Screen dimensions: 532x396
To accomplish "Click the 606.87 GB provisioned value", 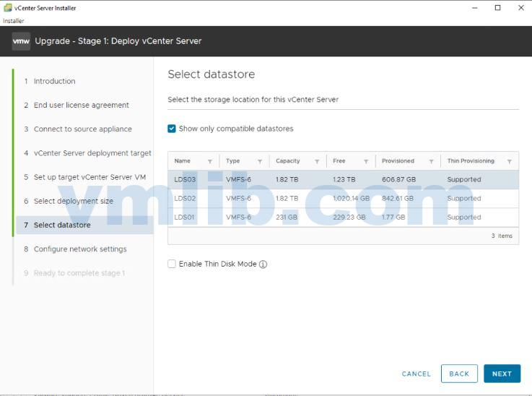I will click(398, 179).
